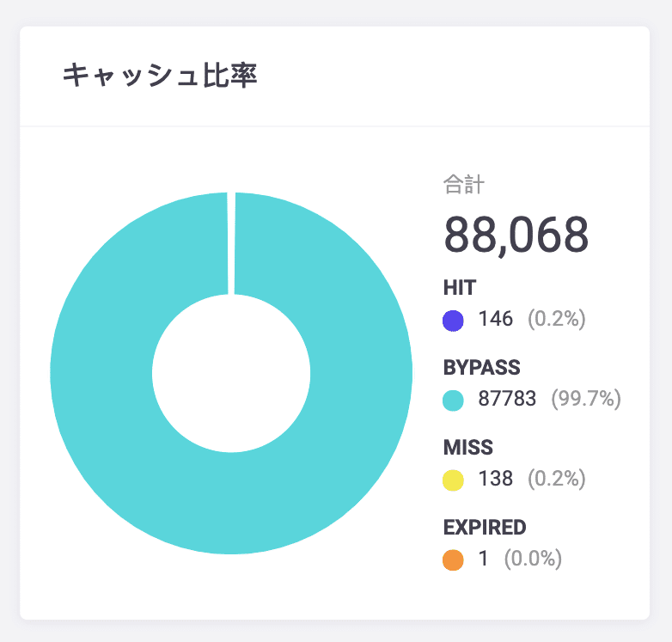Click the キャッシュ比率 card title
Image resolution: width=672 pixels, height=642 pixels.
[161, 76]
